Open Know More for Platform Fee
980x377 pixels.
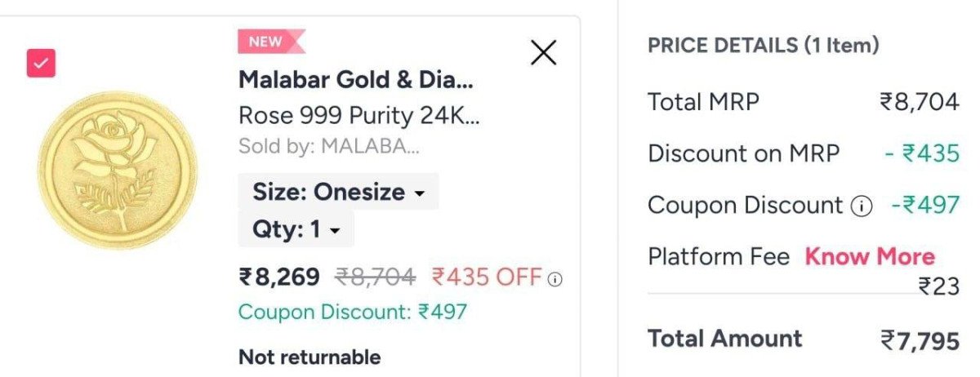coord(870,257)
